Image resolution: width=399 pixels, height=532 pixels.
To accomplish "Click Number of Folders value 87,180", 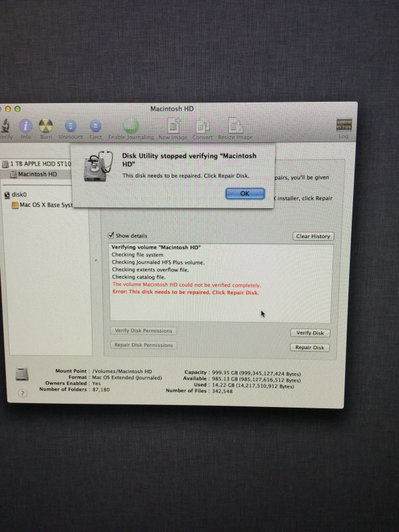I will point(101,390).
